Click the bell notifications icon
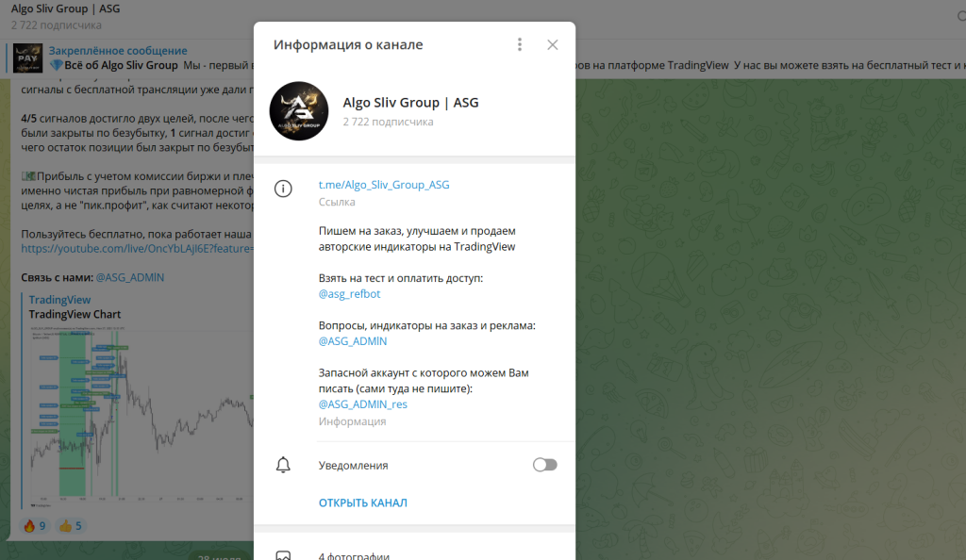This screenshot has height=560, width=966. point(283,465)
